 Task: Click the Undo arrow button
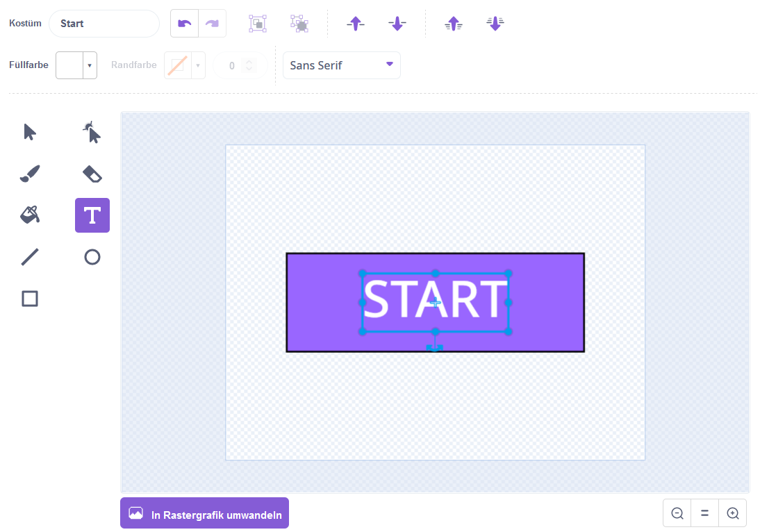click(x=185, y=24)
